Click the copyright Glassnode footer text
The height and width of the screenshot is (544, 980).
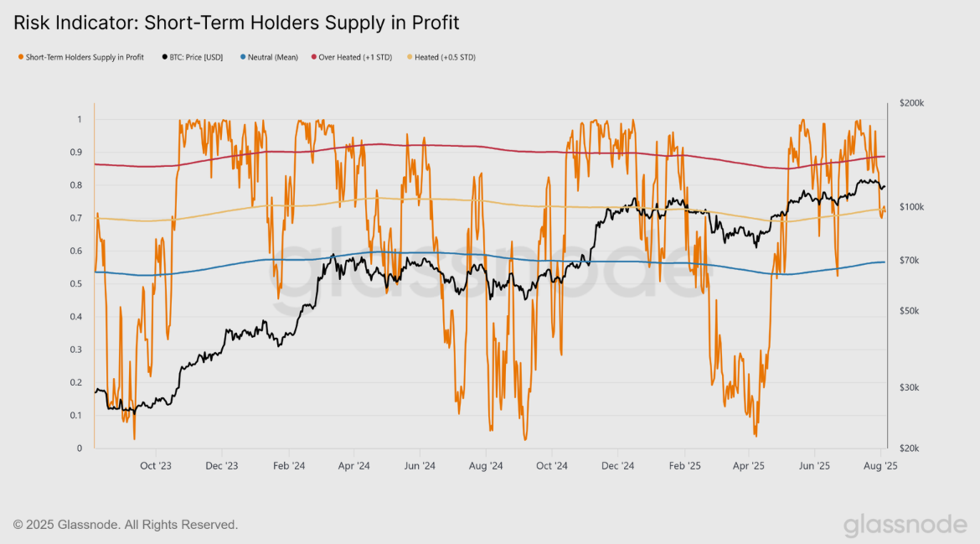click(126, 525)
